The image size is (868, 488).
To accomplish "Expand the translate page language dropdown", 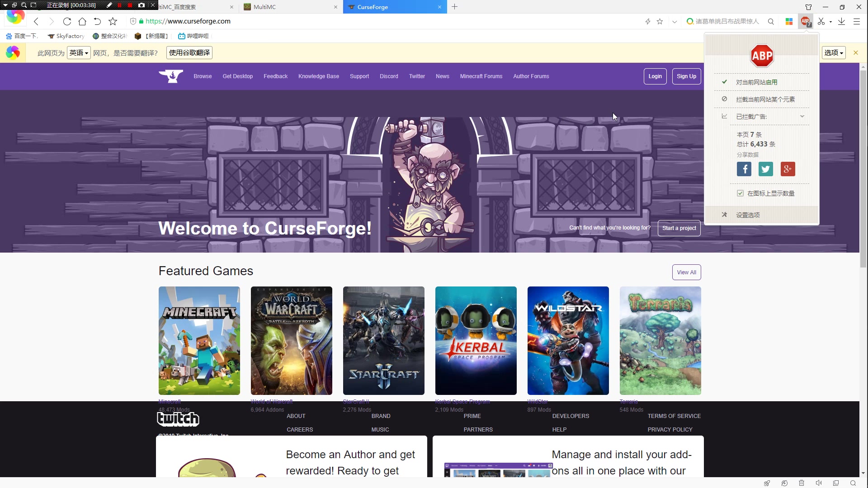I will [x=78, y=52].
